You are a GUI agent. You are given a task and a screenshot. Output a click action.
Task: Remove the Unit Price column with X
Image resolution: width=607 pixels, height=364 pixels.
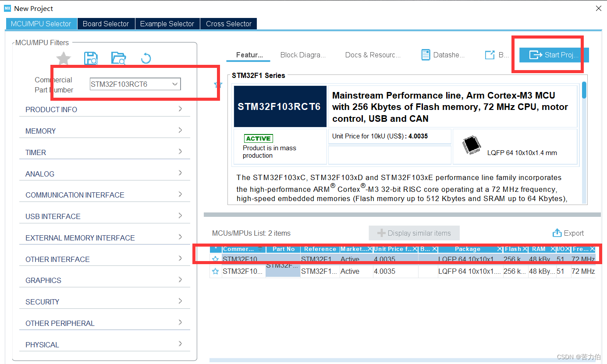[x=415, y=249]
